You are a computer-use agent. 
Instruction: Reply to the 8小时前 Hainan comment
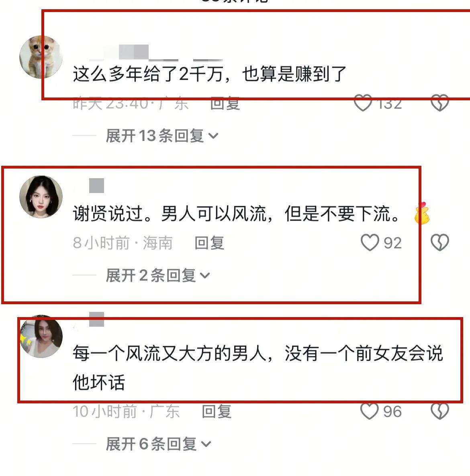[x=209, y=243]
